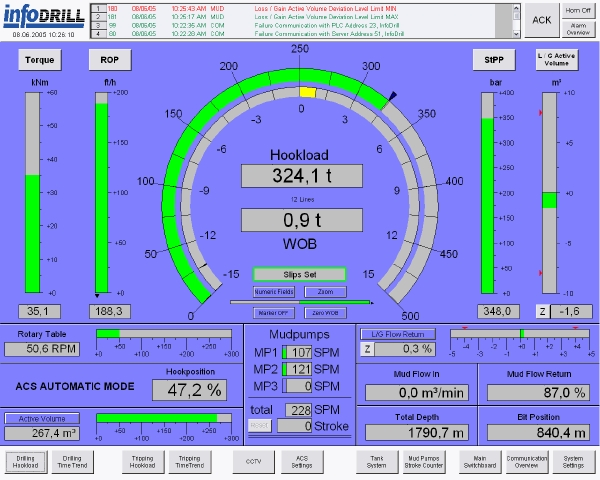The width and height of the screenshot is (600, 480).
Task: Open the Communication Overview page
Action: click(x=527, y=462)
